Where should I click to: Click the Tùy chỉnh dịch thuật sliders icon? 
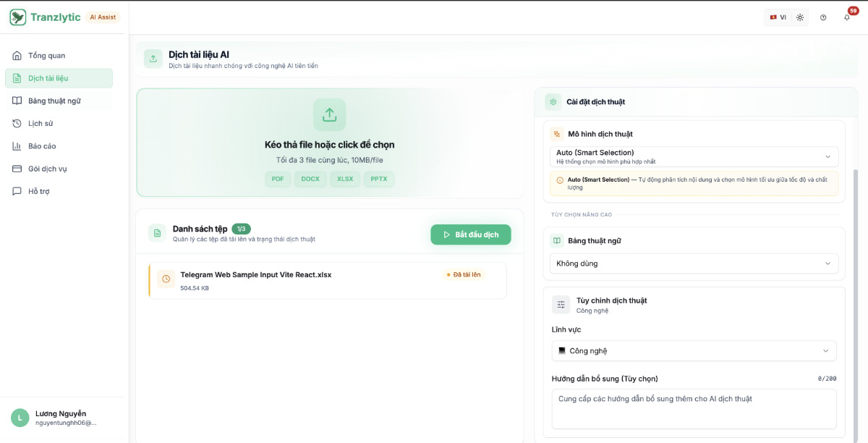click(x=561, y=305)
